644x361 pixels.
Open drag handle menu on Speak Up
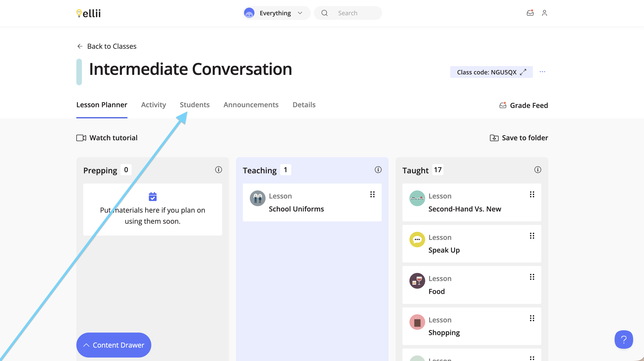532,236
